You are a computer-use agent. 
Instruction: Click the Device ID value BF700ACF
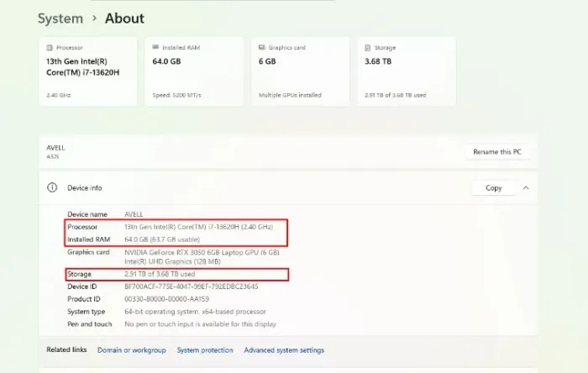(192, 286)
